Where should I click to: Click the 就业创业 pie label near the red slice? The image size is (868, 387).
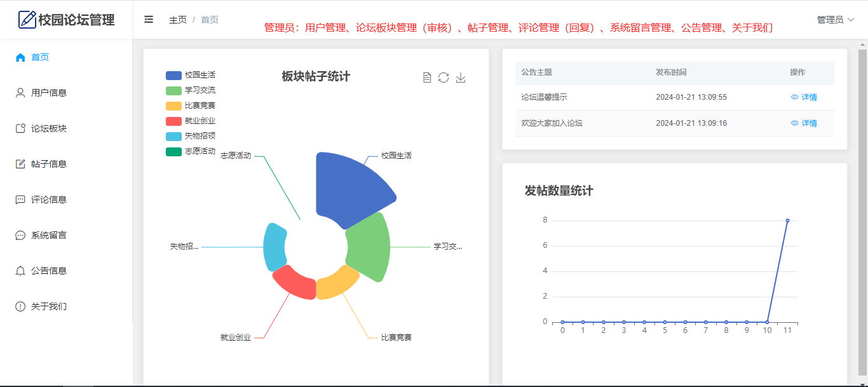point(236,337)
